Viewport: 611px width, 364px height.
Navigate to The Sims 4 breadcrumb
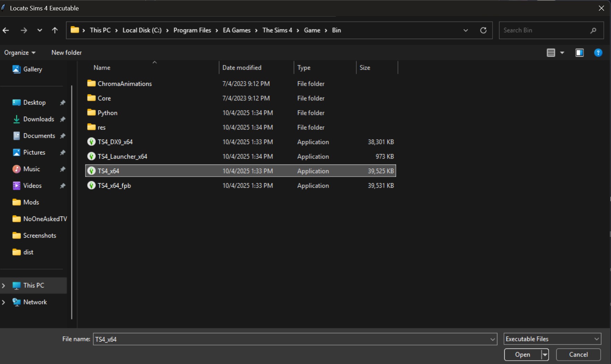click(x=277, y=30)
